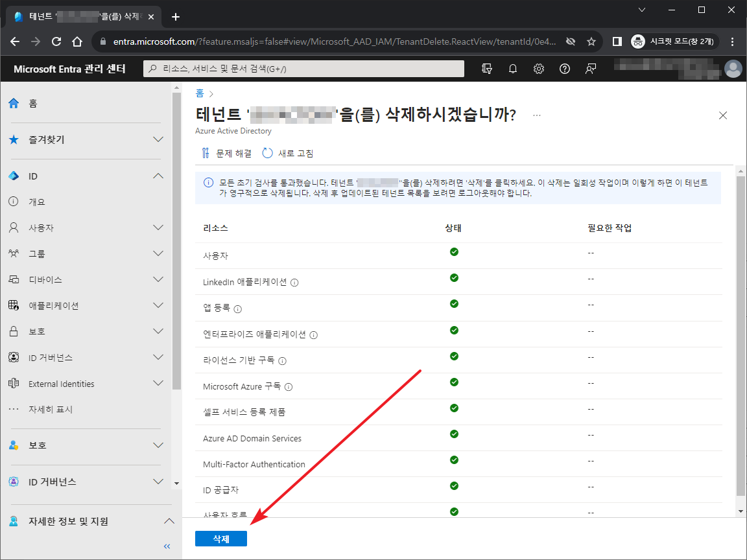Open notifications bell icon
The image size is (747, 560).
point(513,69)
